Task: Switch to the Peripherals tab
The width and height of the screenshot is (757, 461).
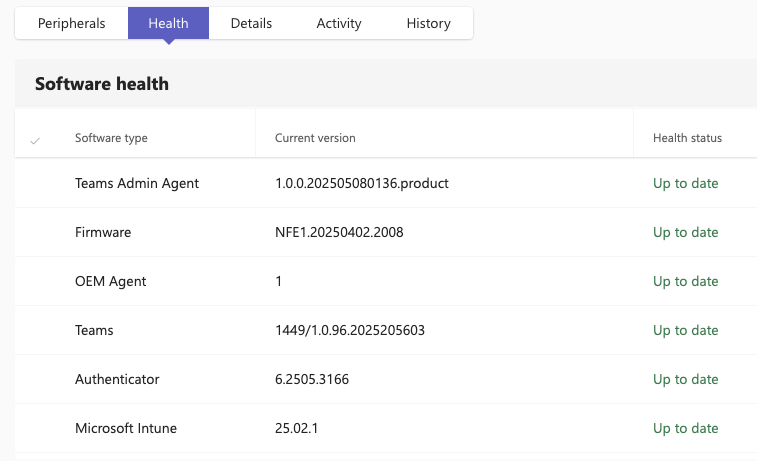Action: [71, 23]
